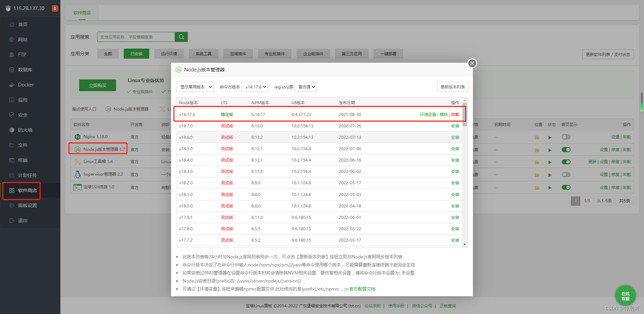Click the notification badge showing 0
Image resolution: width=644 pixels, height=314 pixels.
click(55, 8)
